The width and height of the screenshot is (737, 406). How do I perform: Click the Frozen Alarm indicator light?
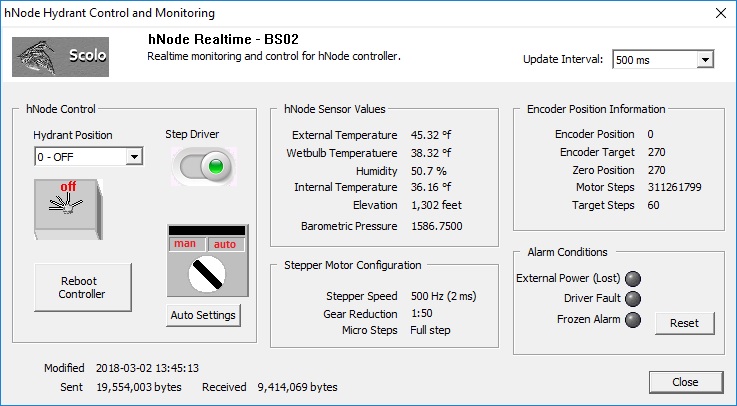click(x=633, y=320)
